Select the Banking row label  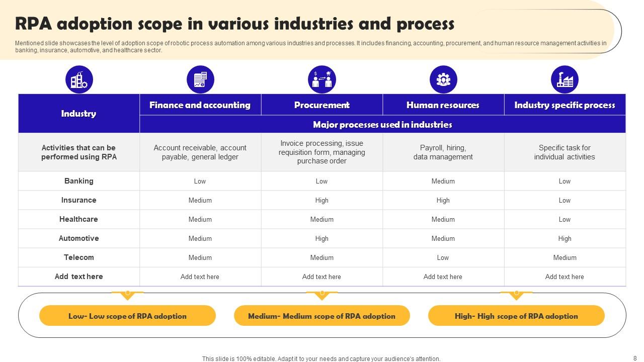point(79,181)
